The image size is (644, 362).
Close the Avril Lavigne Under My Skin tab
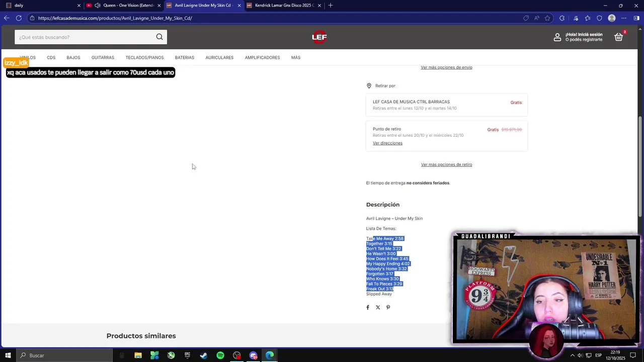(x=239, y=6)
